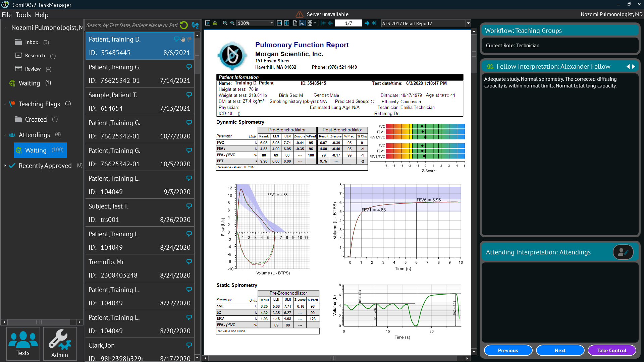Click the ComPAS2 application logo icon
Image resolution: width=644 pixels, height=362 pixels.
pos(5,5)
